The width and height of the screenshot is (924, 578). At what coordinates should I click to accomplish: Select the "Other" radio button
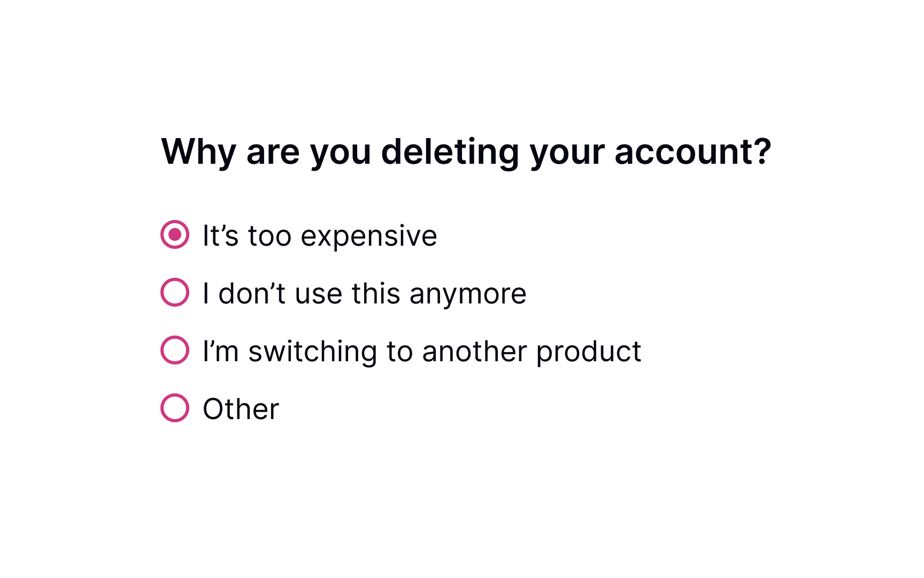(x=175, y=408)
